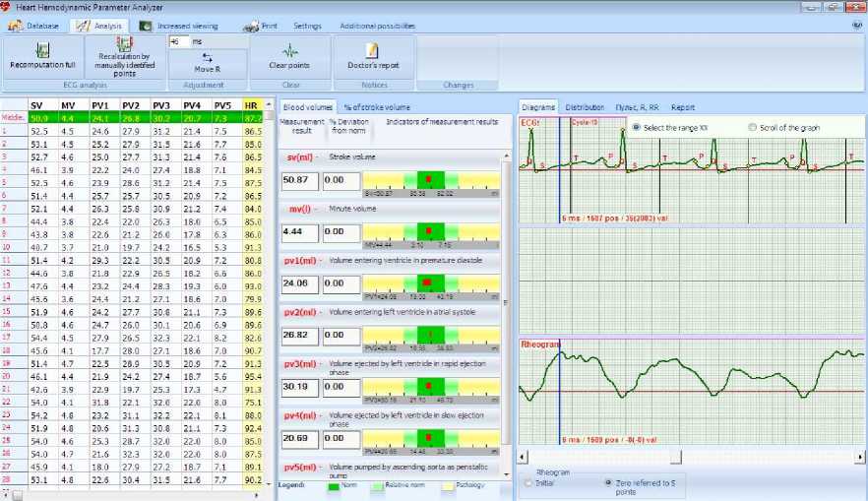This screenshot has height=501, width=868.
Task: Click Recalculation by manually identified points
Action: [124, 56]
